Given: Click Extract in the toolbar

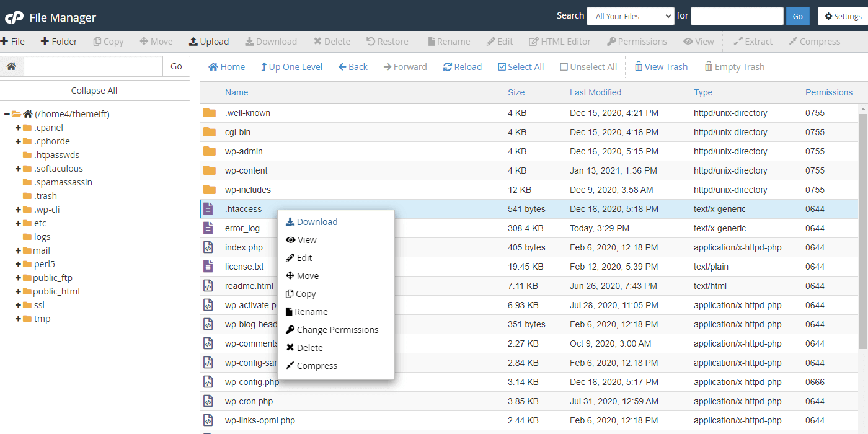Looking at the screenshot, I should point(753,42).
